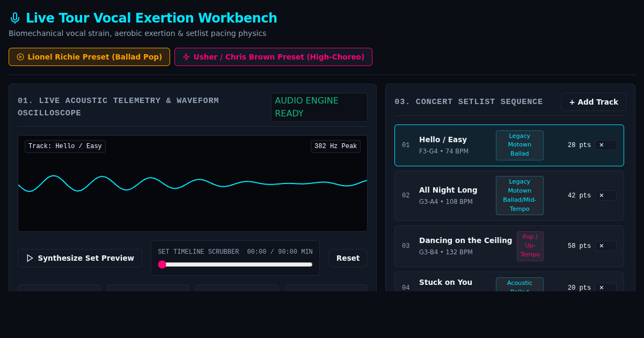The width and height of the screenshot is (644, 338).
Task: Delete Dancing on the Ceiling track
Action: [606, 246]
